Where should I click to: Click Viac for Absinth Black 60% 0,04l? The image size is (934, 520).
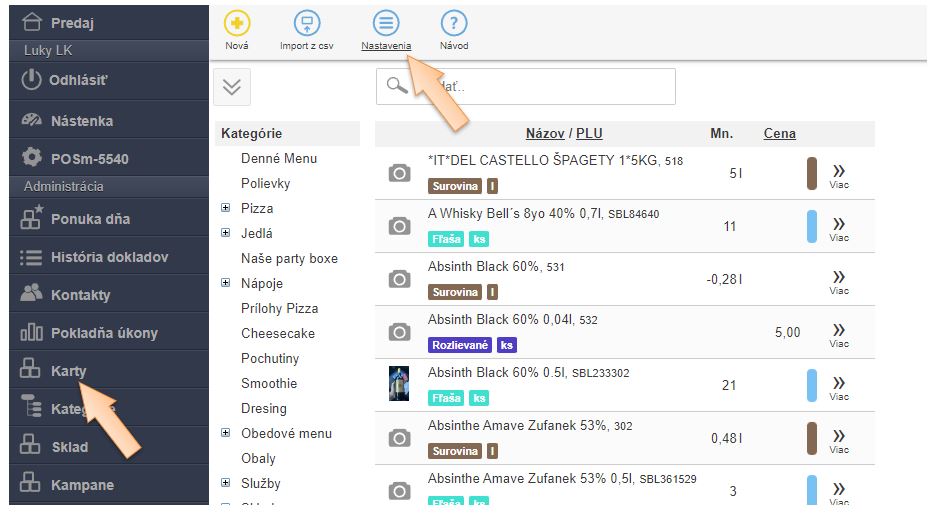(838, 333)
